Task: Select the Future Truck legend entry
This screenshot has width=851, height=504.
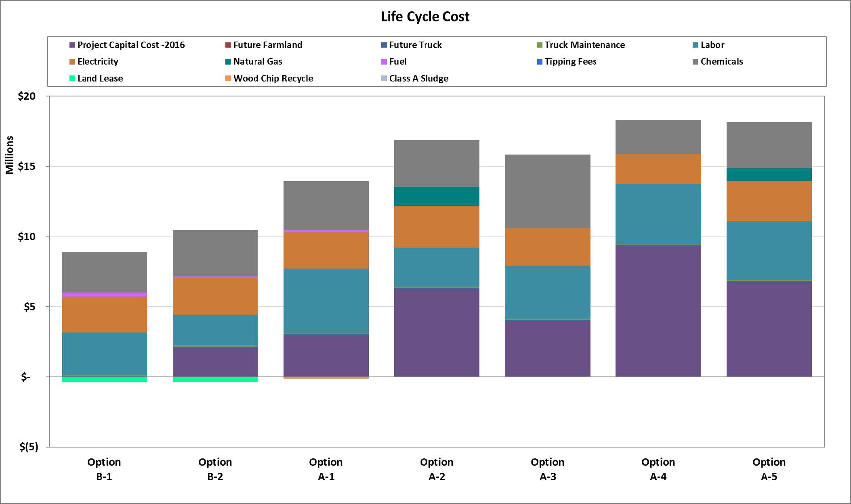Action: point(415,45)
